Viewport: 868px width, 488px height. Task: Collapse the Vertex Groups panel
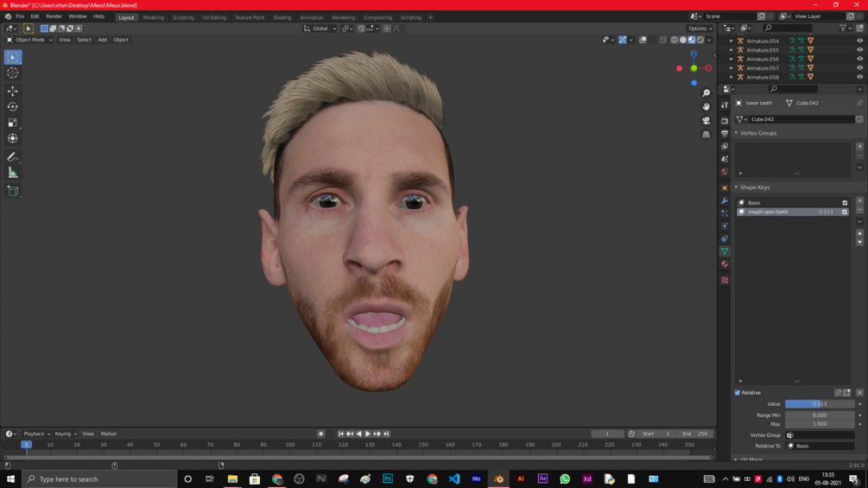(736, 133)
